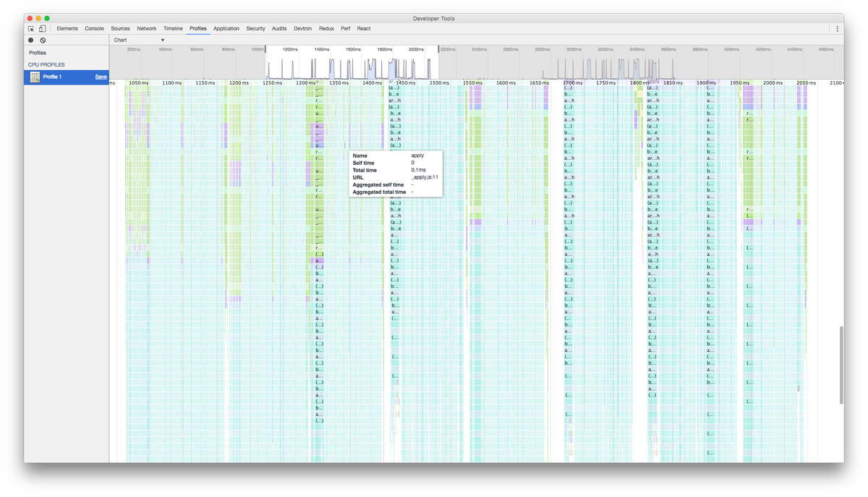The width and height of the screenshot is (868, 497).
Task: Toggle the device toolbar icon
Action: [42, 28]
